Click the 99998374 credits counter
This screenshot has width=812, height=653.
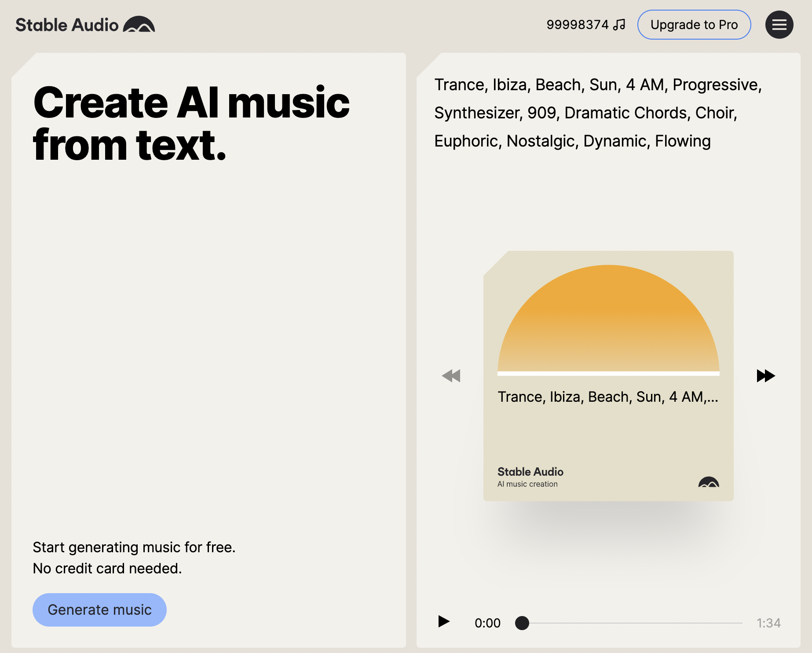pos(578,25)
